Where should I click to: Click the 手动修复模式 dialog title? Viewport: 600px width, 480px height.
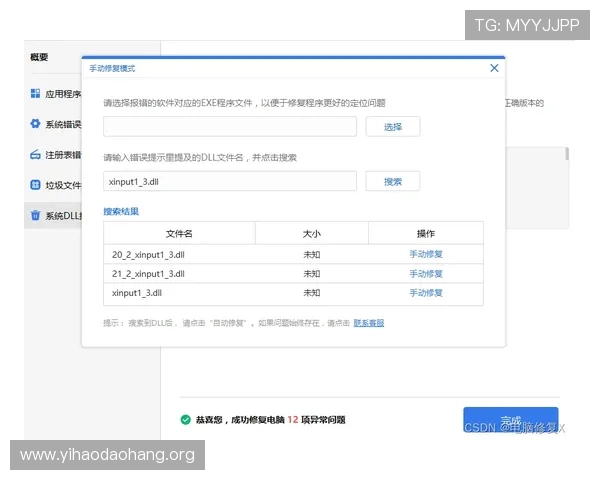click(112, 69)
